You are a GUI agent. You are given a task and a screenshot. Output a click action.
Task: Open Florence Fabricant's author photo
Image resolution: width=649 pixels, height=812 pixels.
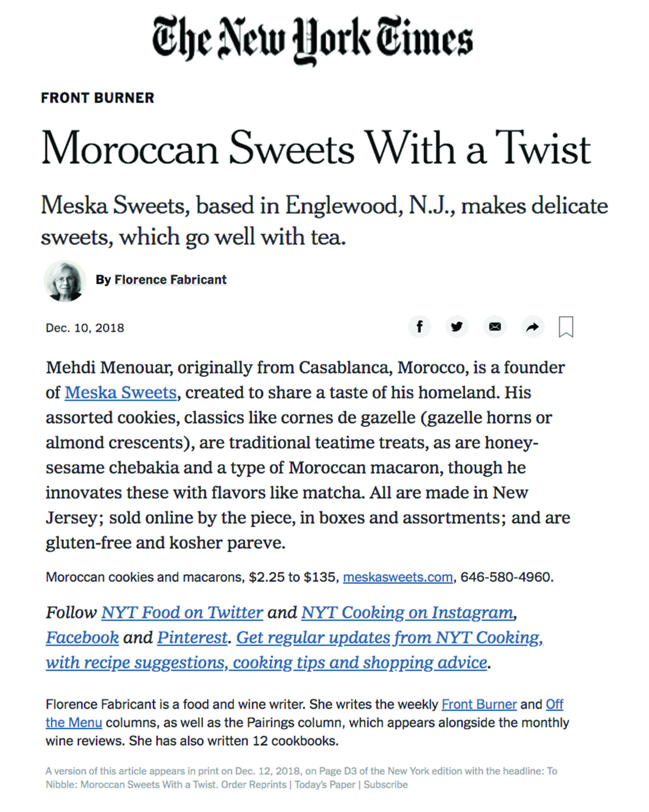65,281
